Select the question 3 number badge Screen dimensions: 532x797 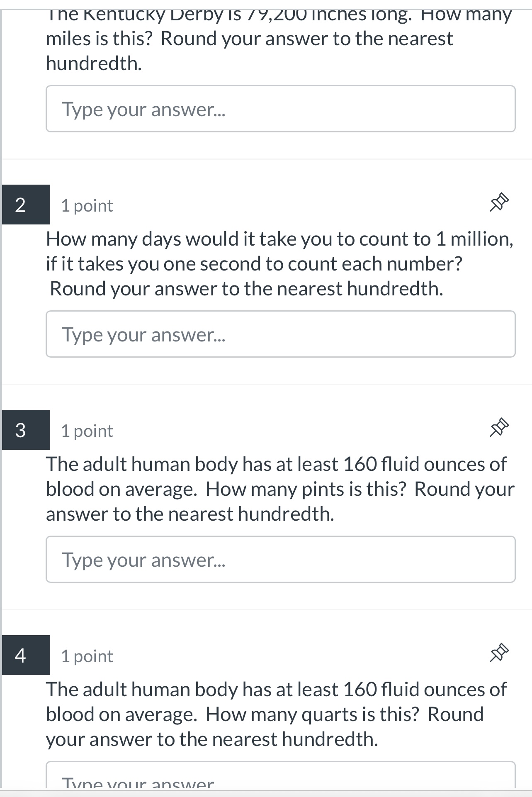26,430
